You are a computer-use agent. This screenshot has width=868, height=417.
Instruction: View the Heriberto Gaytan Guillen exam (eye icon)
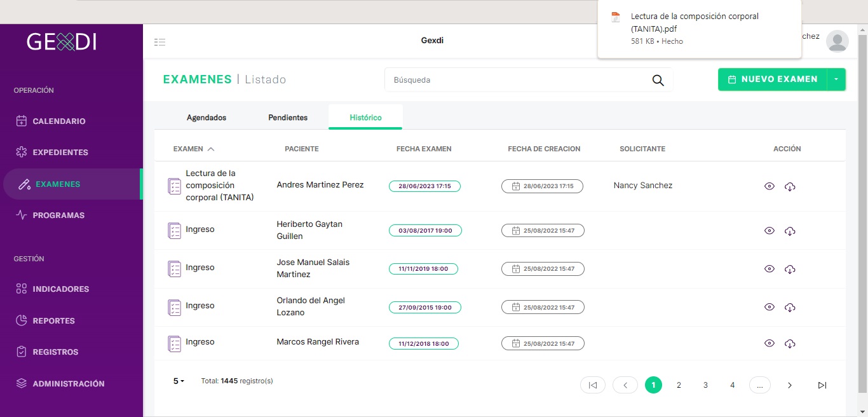(770, 231)
